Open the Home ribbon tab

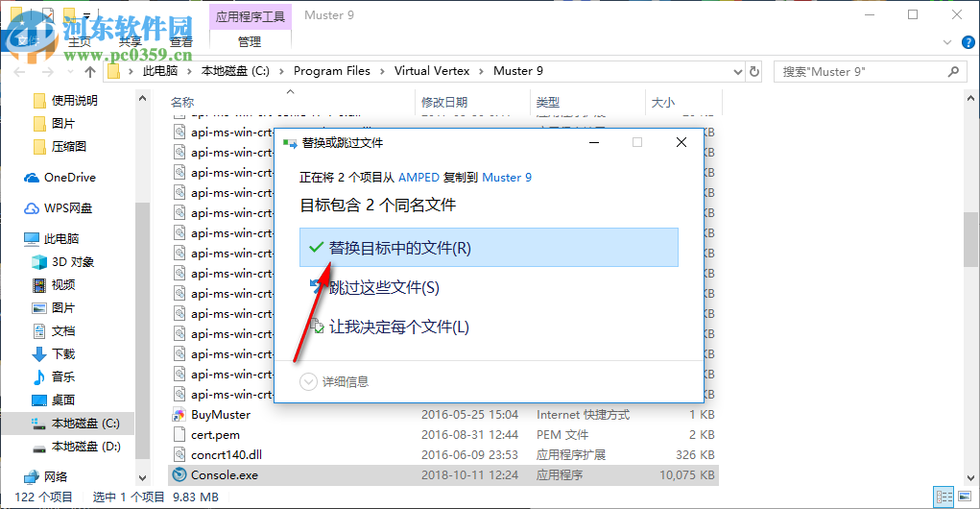[80, 42]
